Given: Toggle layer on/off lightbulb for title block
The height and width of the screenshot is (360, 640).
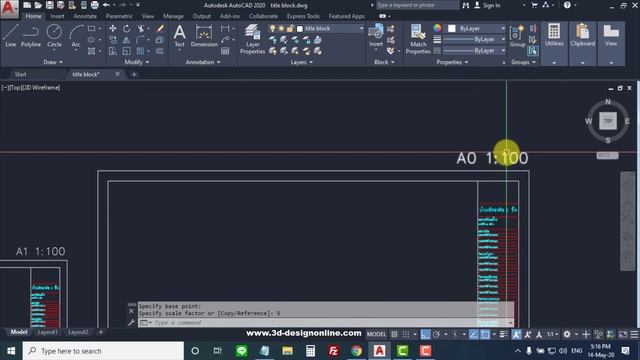Looking at the screenshot, I should click(x=273, y=29).
